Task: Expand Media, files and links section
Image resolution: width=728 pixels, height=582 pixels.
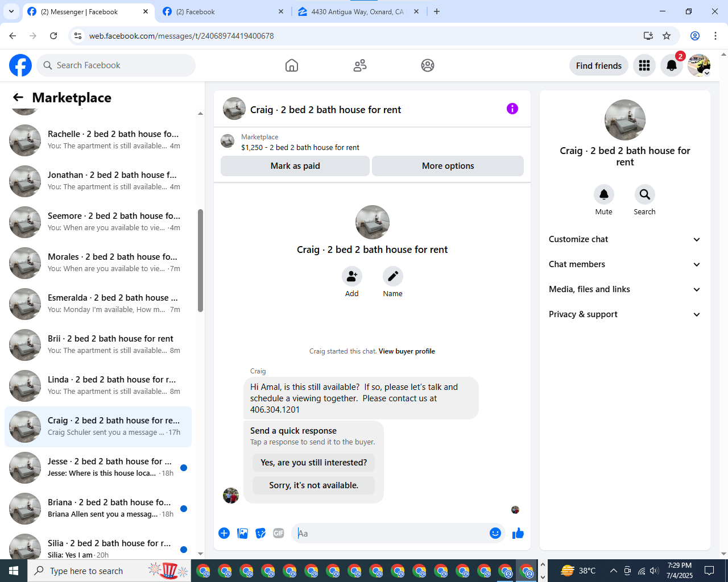Action: pyautogui.click(x=624, y=289)
